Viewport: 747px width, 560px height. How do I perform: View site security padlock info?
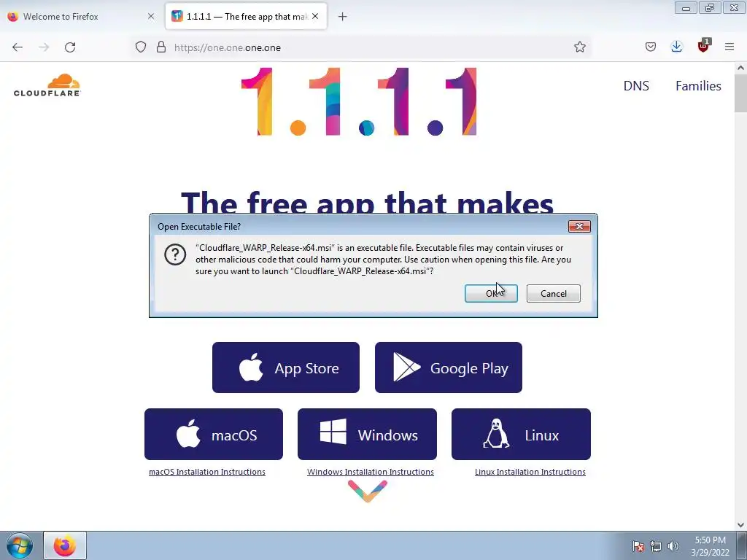click(x=161, y=47)
